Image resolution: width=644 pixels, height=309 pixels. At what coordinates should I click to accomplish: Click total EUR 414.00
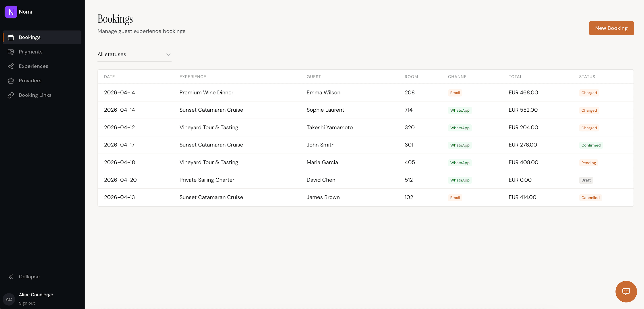point(522,197)
